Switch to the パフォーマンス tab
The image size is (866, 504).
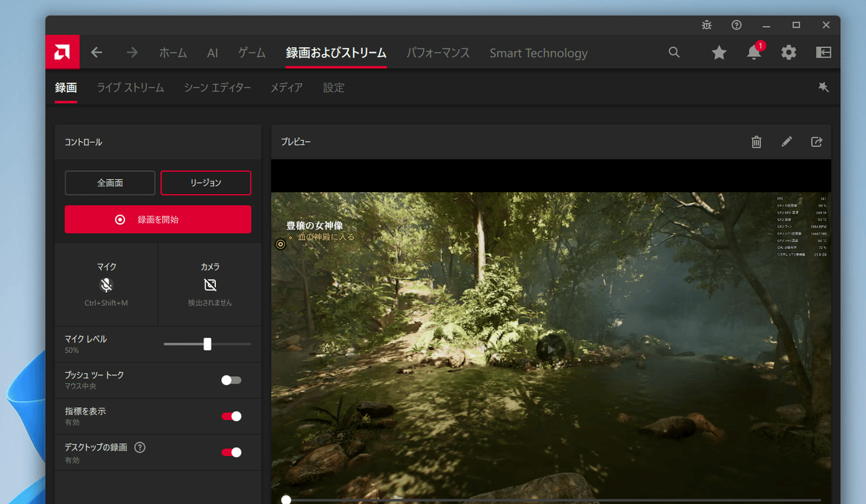pos(438,53)
